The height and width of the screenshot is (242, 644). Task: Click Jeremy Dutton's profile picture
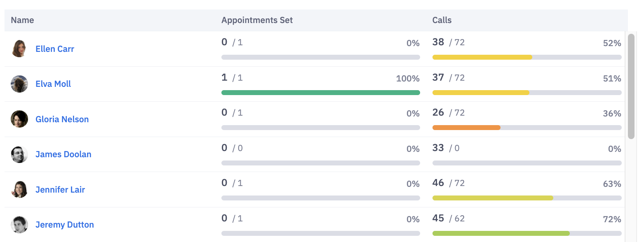(19, 225)
